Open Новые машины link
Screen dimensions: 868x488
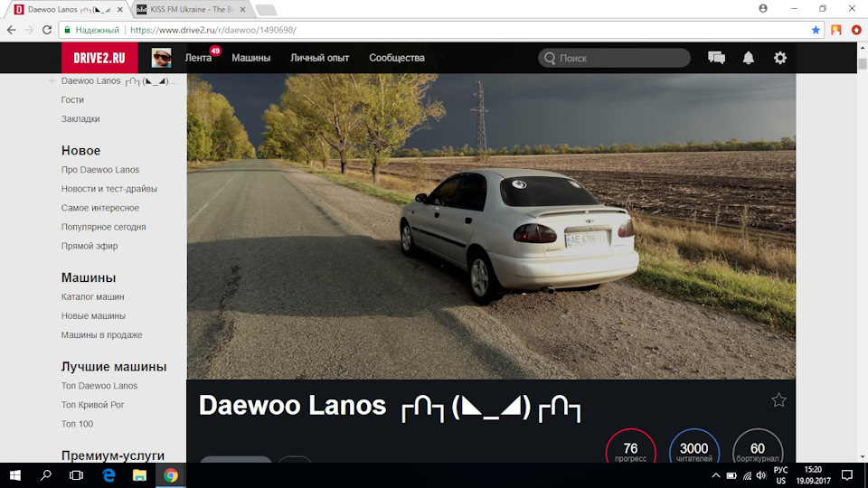pos(93,315)
